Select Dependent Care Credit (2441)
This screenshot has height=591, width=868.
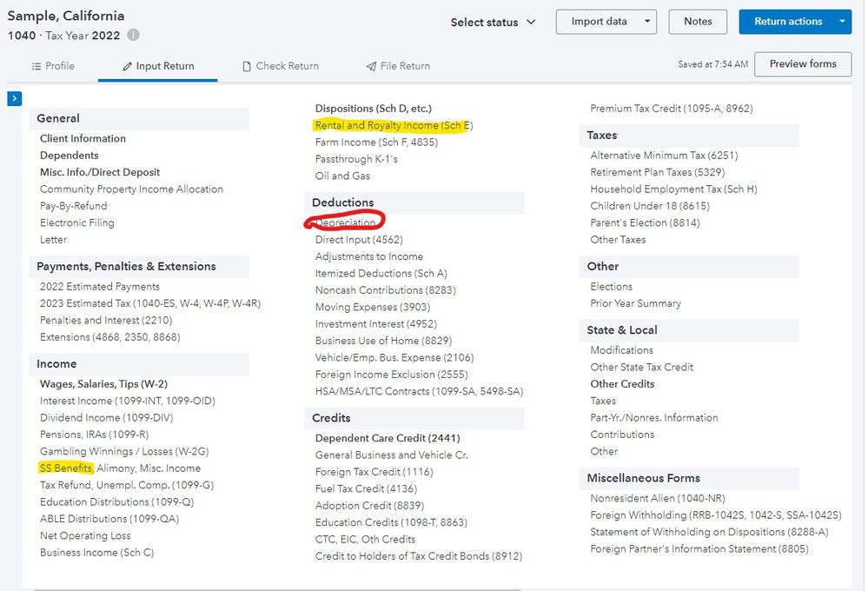[388, 439]
